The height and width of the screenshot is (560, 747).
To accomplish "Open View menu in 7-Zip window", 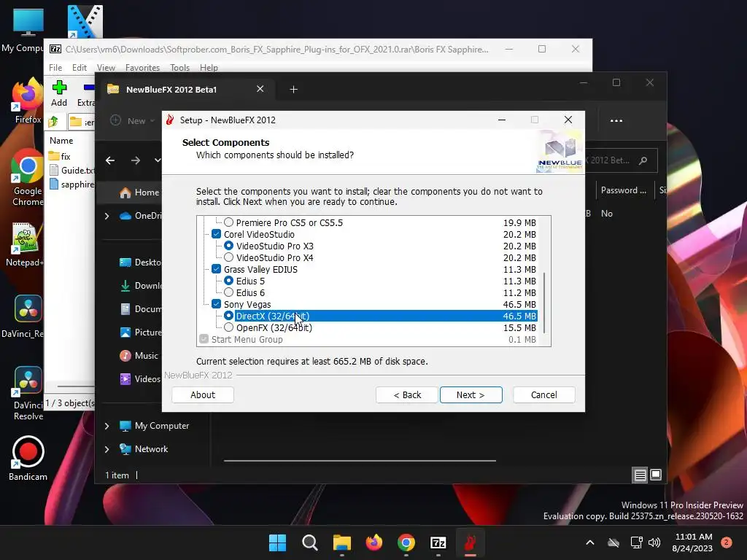I will click(x=106, y=68).
